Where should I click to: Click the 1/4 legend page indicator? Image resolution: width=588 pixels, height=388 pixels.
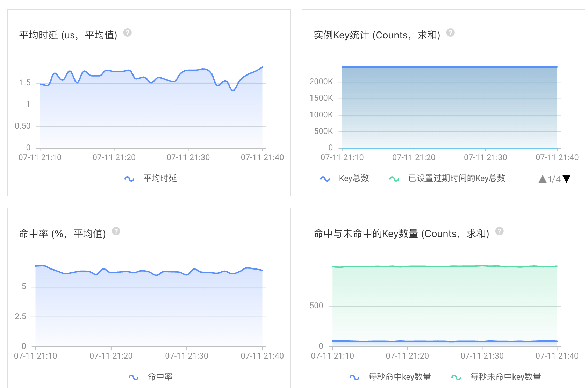pyautogui.click(x=554, y=179)
